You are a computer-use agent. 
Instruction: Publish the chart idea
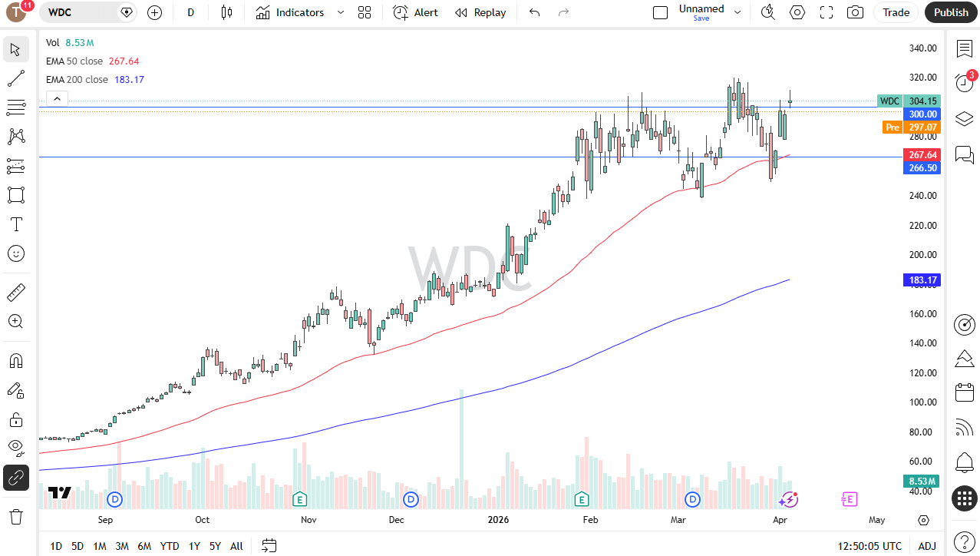click(x=952, y=12)
